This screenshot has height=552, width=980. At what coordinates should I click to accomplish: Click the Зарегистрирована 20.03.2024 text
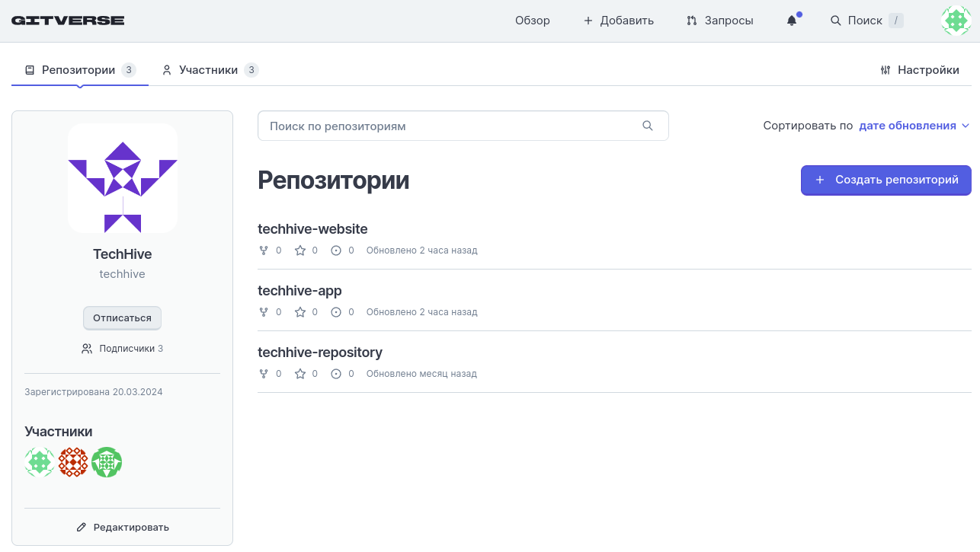pyautogui.click(x=94, y=392)
